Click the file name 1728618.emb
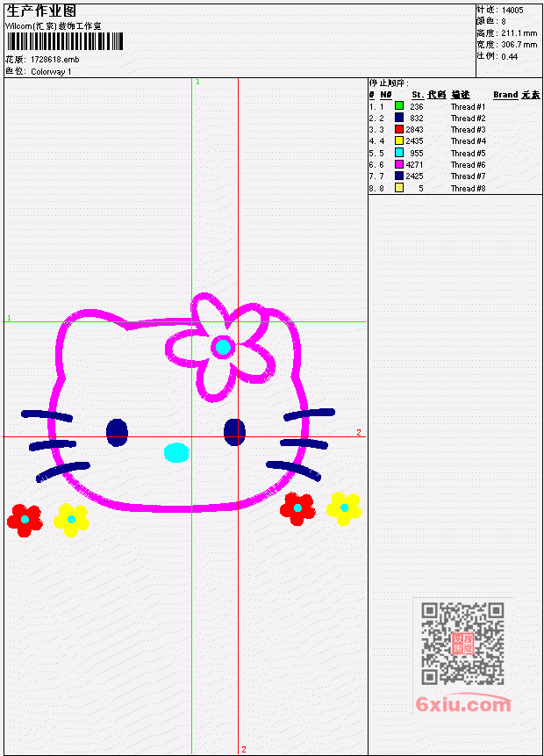 pyautogui.click(x=55, y=60)
